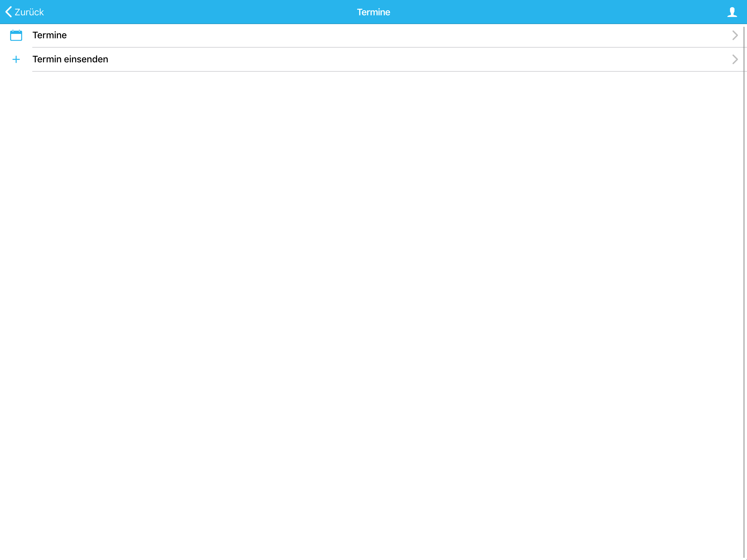This screenshot has width=747, height=560.
Task: Click the separator line under Termin einsenden
Action: click(388, 71)
